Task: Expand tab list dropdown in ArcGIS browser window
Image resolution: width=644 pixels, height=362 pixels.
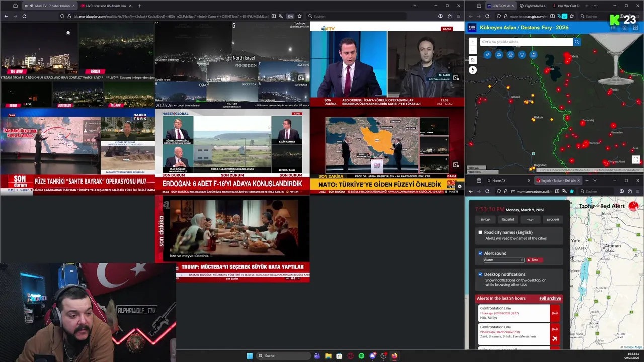Action: (595, 6)
